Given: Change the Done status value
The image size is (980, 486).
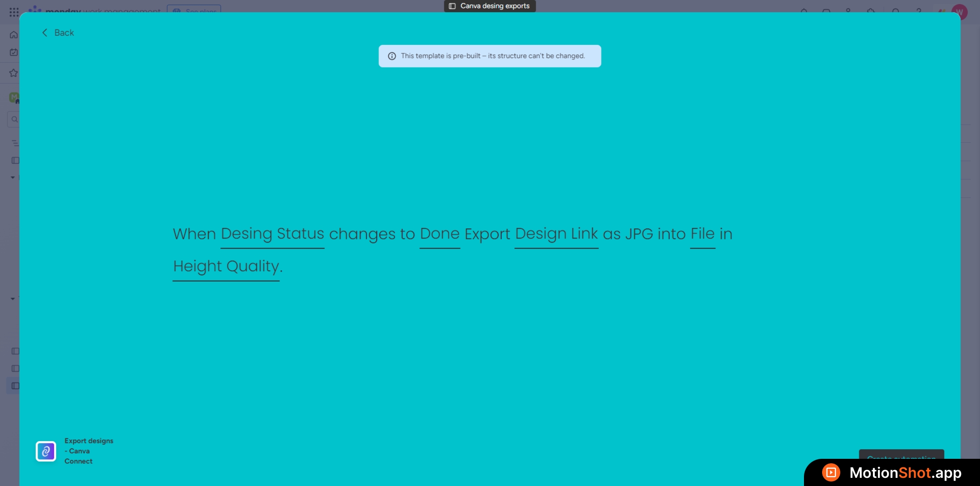Looking at the screenshot, I should [x=440, y=234].
